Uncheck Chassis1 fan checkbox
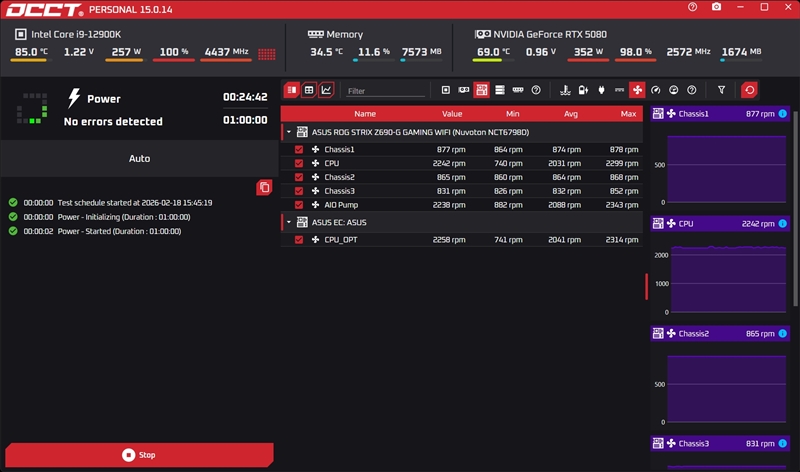The height and width of the screenshot is (472, 800). (x=299, y=150)
